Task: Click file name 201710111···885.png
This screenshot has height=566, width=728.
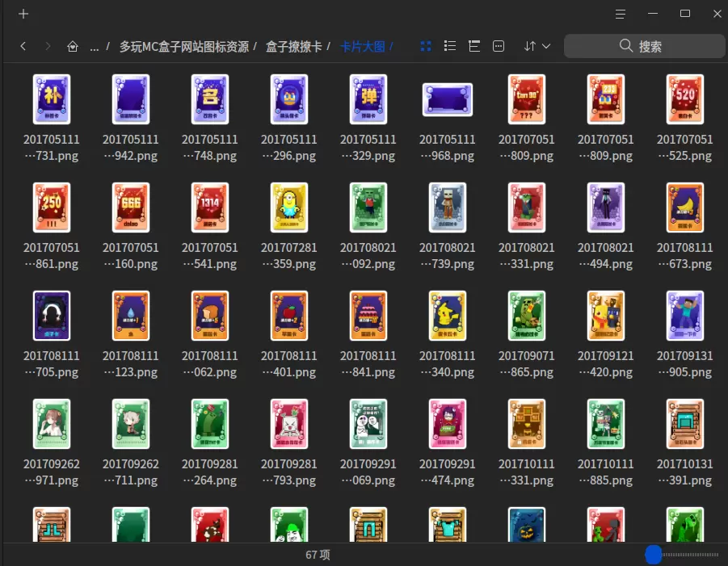Action: [605, 472]
